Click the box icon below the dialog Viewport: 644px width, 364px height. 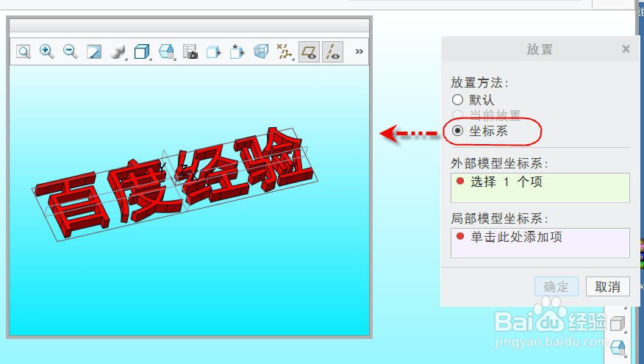click(617, 324)
